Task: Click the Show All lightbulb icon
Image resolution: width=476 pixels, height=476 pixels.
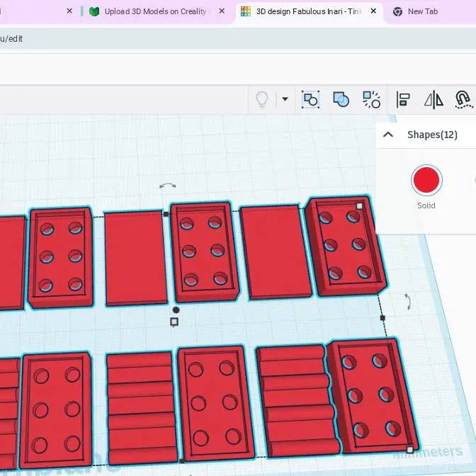Action: pyautogui.click(x=261, y=100)
